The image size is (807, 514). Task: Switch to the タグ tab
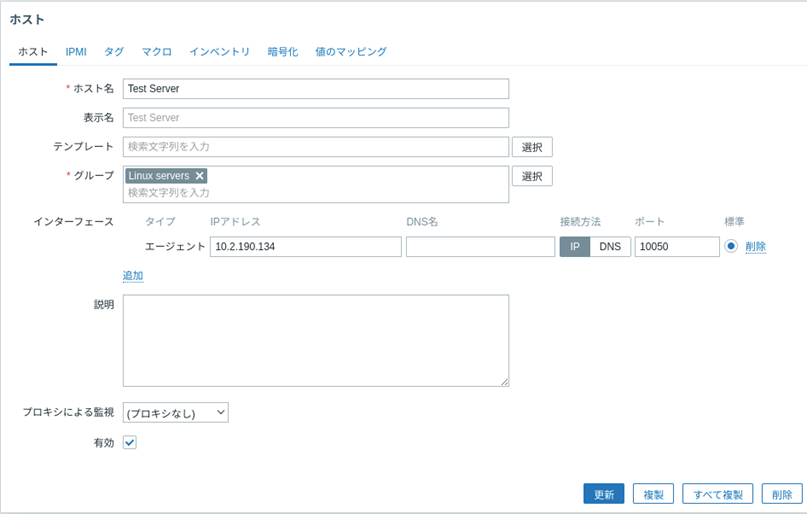pyautogui.click(x=114, y=51)
